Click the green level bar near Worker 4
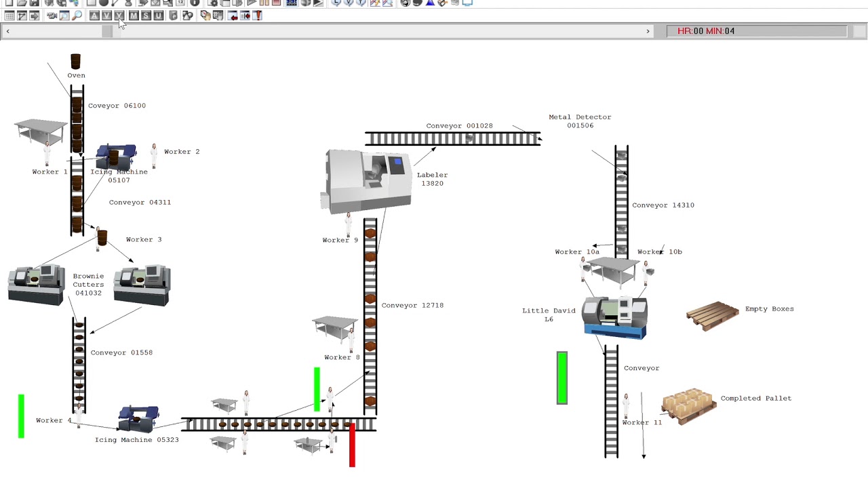This screenshot has height=488, width=868. coord(21,416)
